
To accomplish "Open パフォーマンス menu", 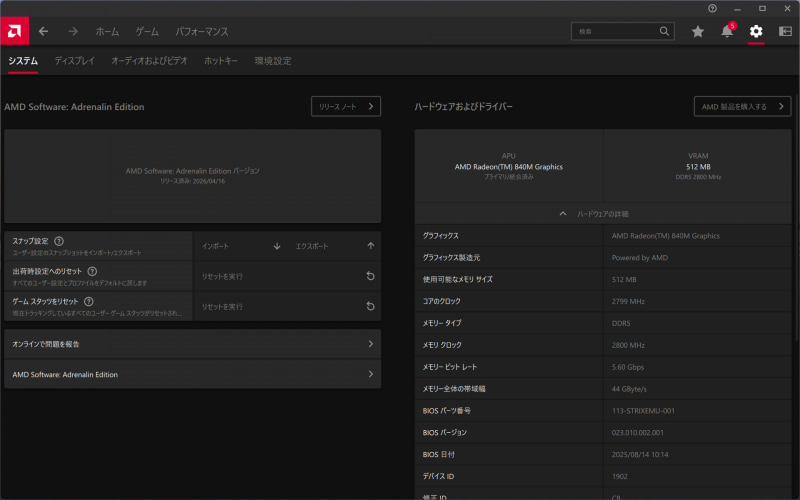I will (202, 32).
